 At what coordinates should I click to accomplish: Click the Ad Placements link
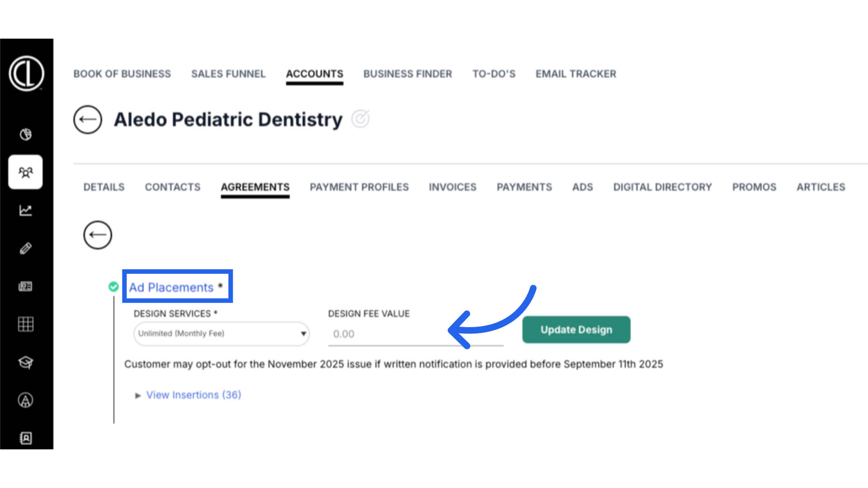click(x=171, y=287)
